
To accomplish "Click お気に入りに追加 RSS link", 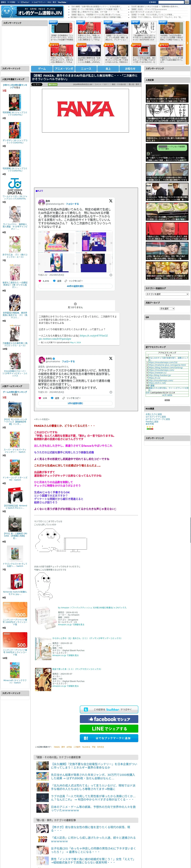I will (x=154, y=414).
